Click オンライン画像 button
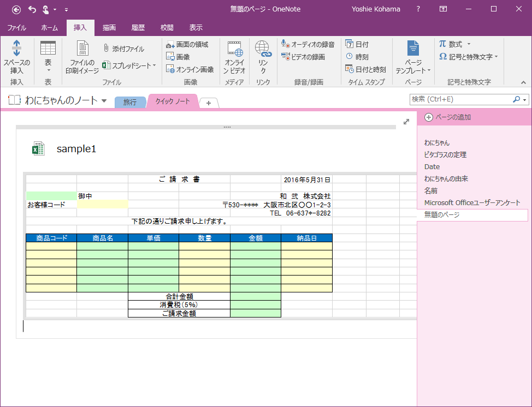The image size is (532, 407). coord(190,69)
